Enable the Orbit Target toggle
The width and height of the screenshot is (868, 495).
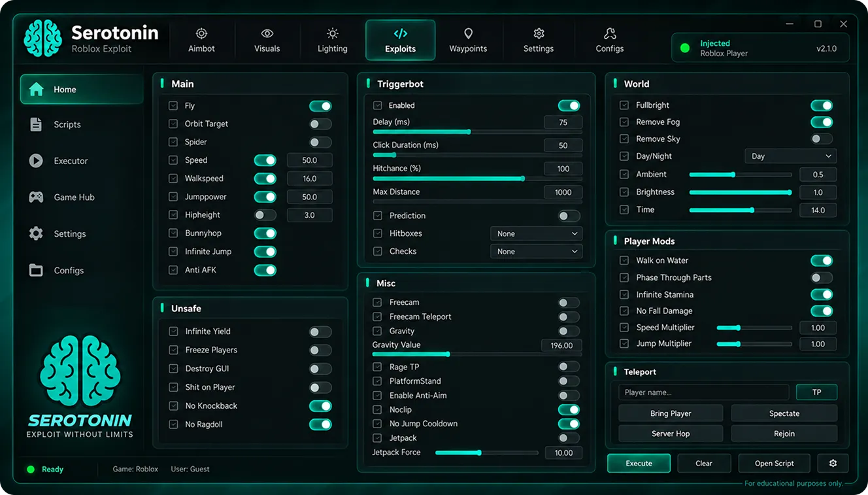[x=320, y=124]
